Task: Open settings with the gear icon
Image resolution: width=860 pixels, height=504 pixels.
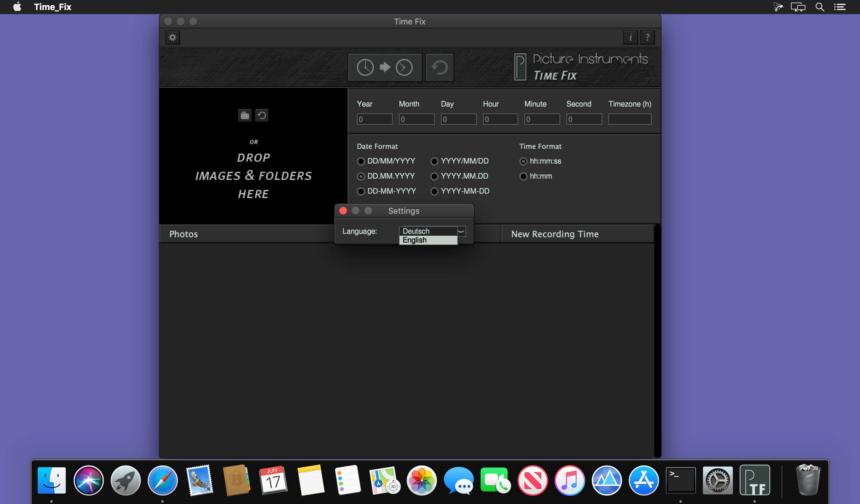Action: point(173,37)
